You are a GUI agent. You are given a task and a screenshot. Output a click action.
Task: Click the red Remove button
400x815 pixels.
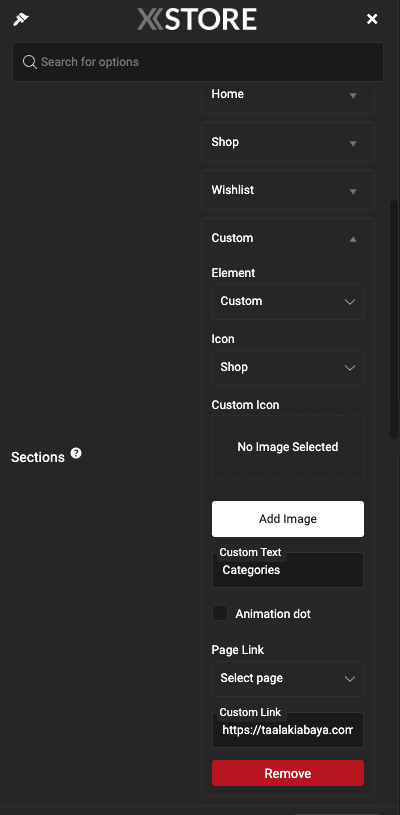point(288,773)
